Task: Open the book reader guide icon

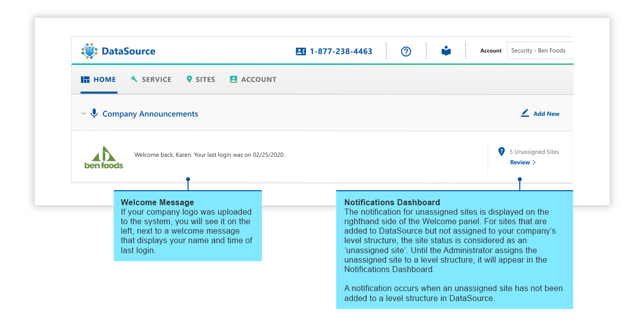Action: [446, 51]
